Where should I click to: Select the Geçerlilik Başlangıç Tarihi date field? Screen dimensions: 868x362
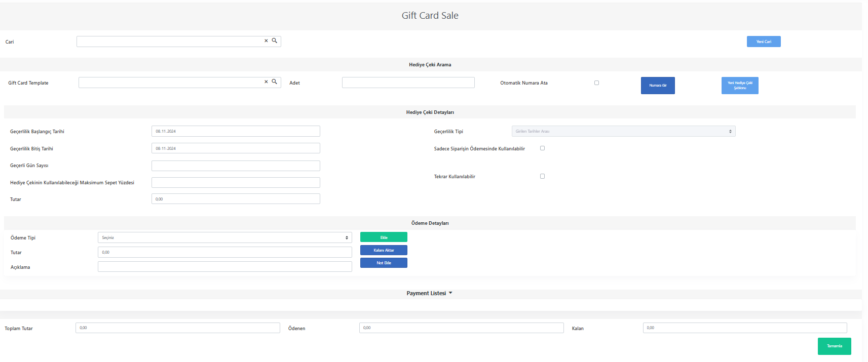(x=236, y=131)
